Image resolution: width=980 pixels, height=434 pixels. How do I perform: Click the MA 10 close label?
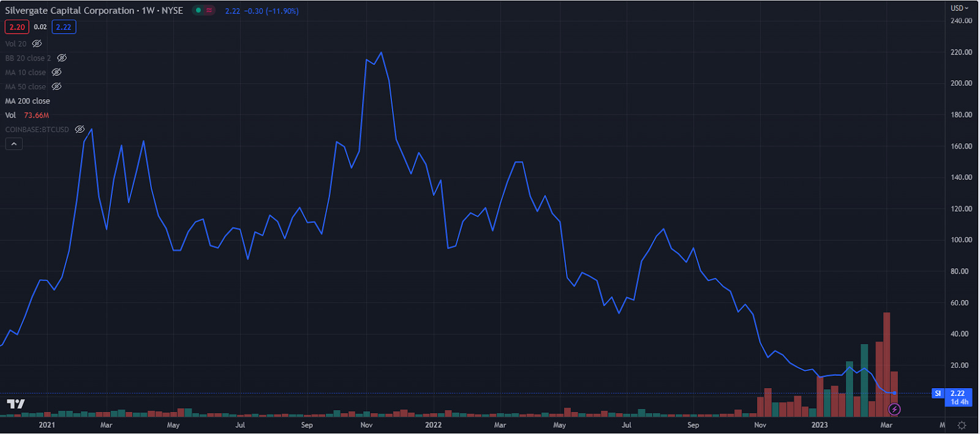pyautogui.click(x=26, y=72)
